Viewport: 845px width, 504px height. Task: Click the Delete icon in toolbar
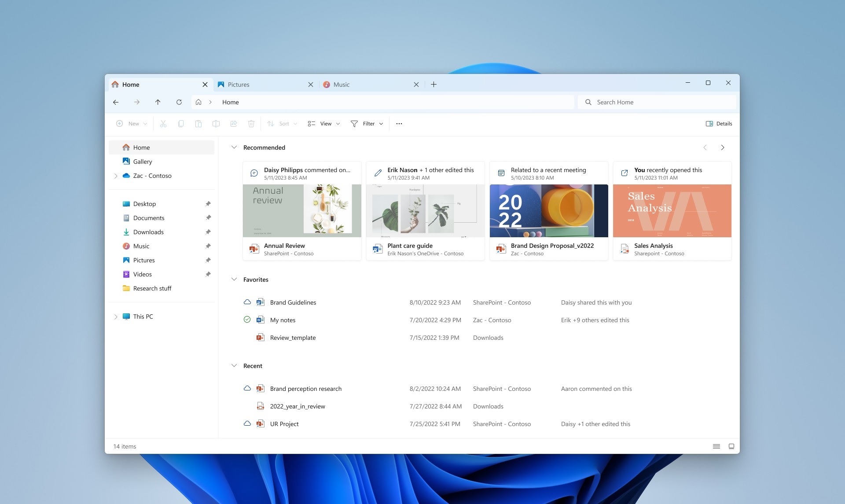click(x=251, y=124)
